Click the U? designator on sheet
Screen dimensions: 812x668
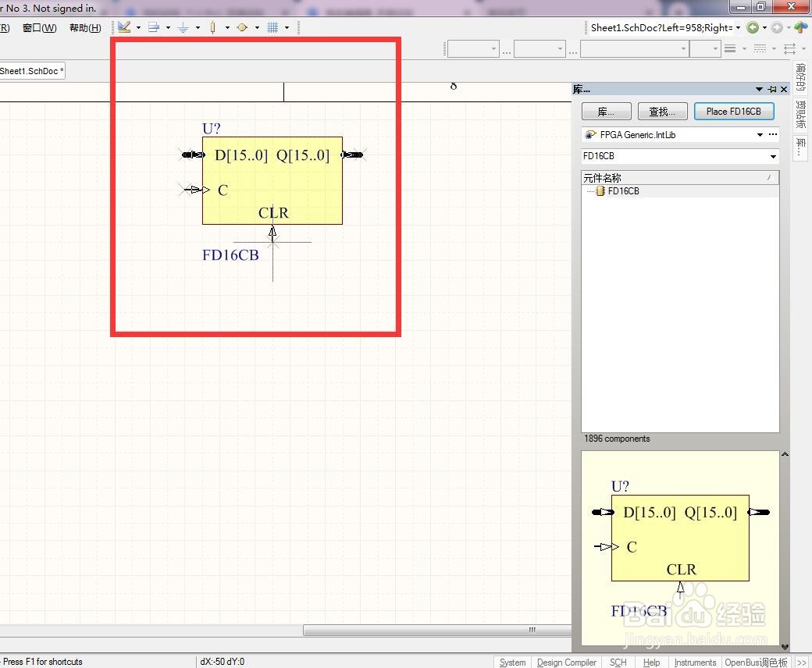pyautogui.click(x=212, y=128)
